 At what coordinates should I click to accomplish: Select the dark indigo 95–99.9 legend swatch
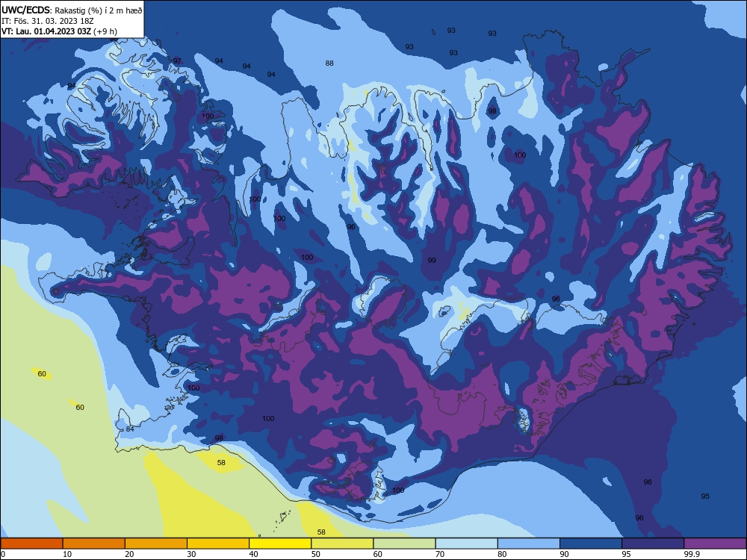[x=653, y=544]
